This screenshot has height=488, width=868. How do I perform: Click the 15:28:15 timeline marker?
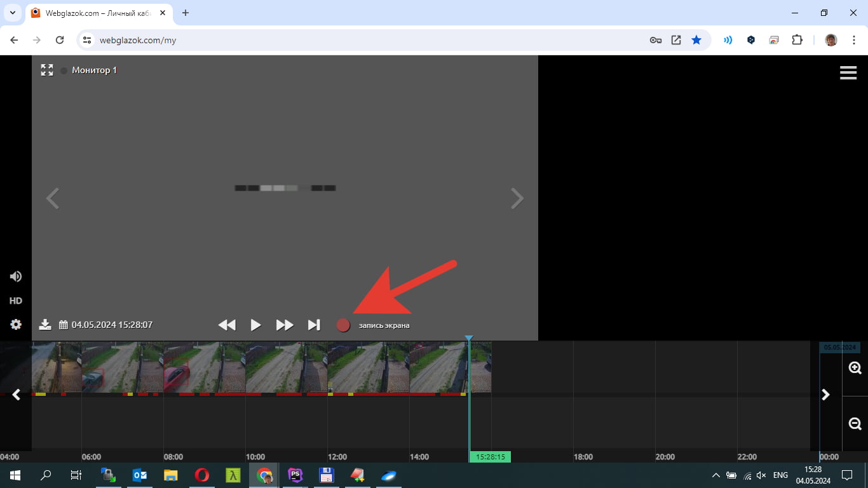tap(490, 457)
